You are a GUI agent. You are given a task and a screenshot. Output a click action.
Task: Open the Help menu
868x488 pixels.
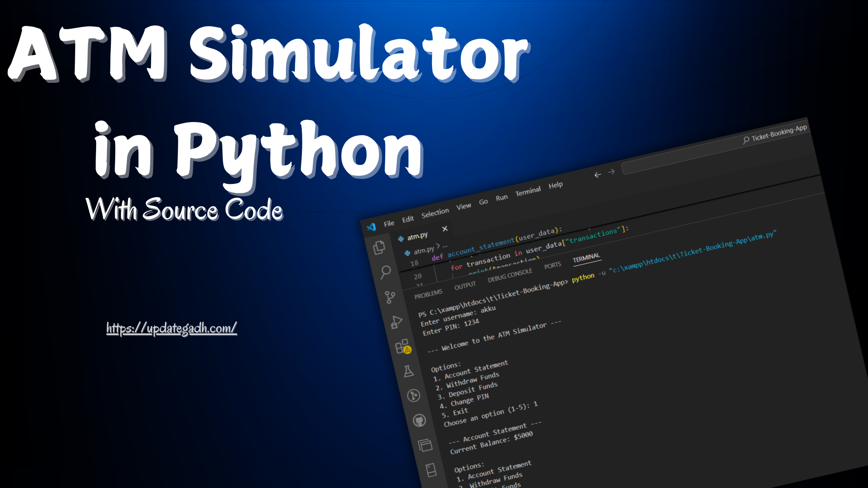[556, 185]
